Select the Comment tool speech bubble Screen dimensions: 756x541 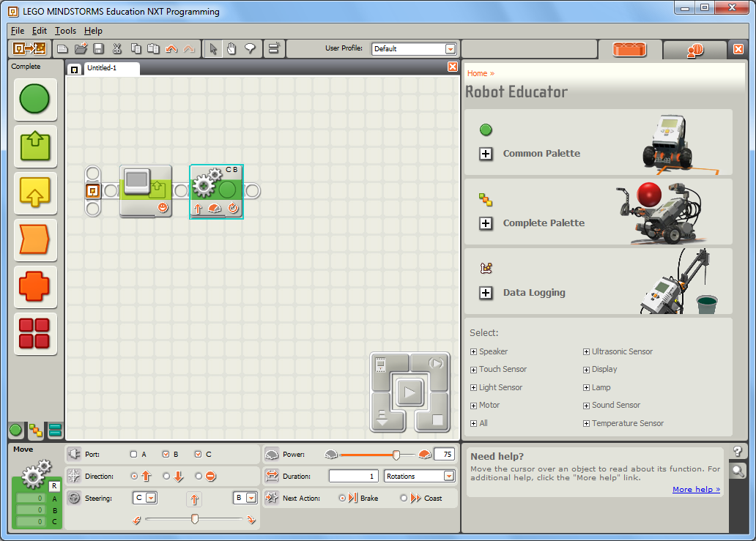[x=250, y=48]
